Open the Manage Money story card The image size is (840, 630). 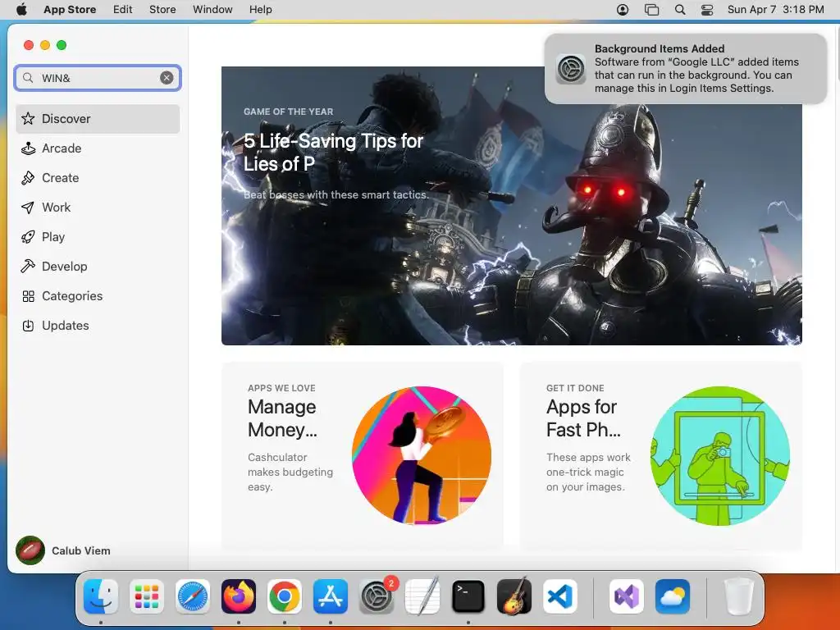tap(362, 455)
